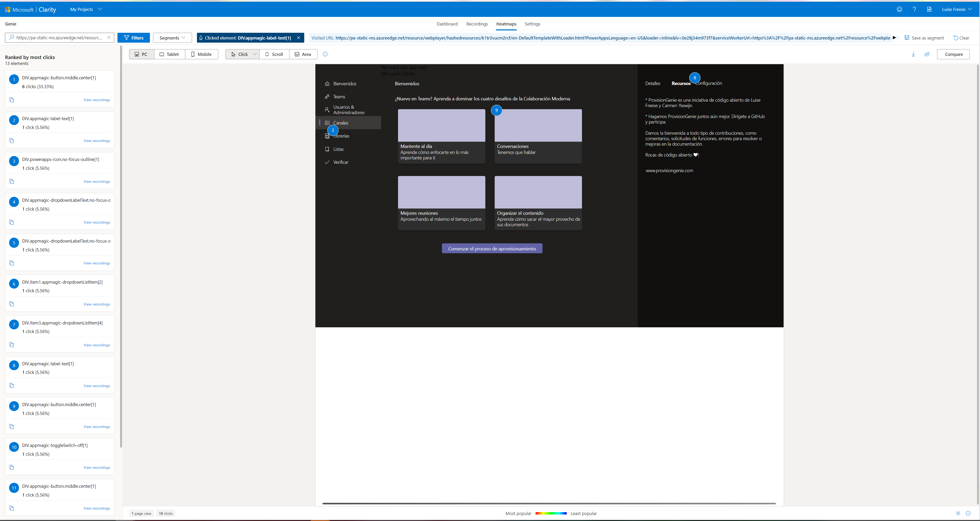Click the www.provisiongenie.com link
980x521 pixels.
(x=669, y=171)
